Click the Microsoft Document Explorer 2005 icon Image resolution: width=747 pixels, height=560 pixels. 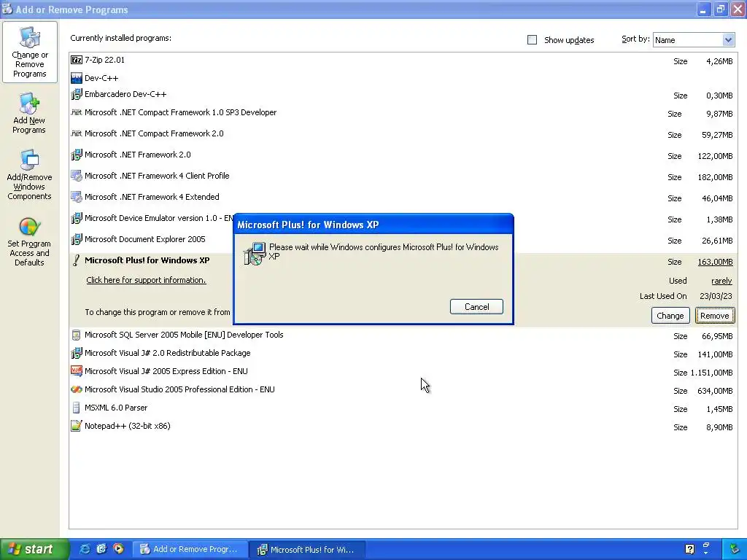[x=76, y=239]
